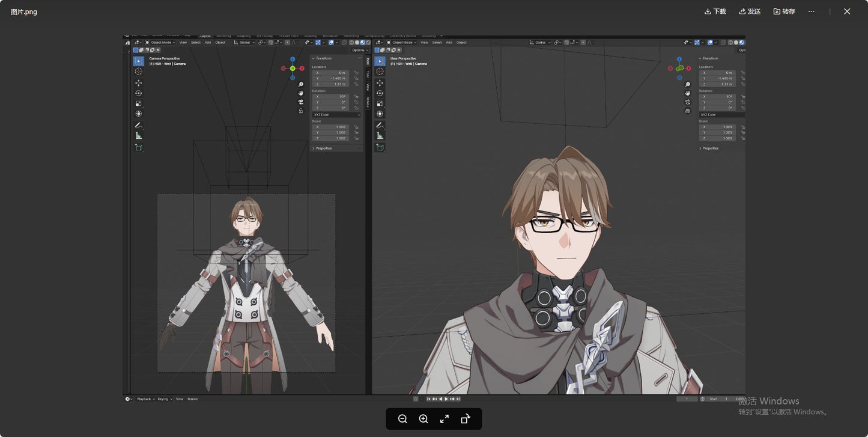The width and height of the screenshot is (868, 437).
Task: Zoom in the image in viewer toolbar
Action: coord(423,419)
